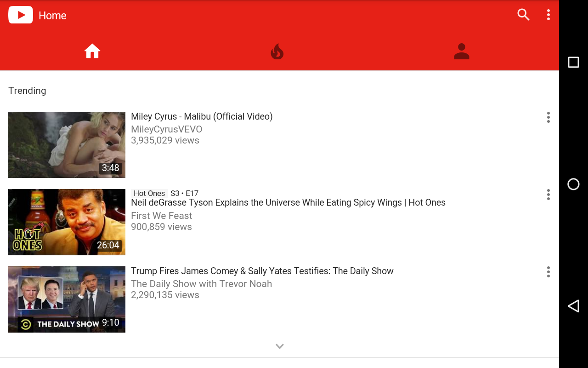Open the MileyCyrusVEVO channel name
588x368 pixels.
(166, 129)
